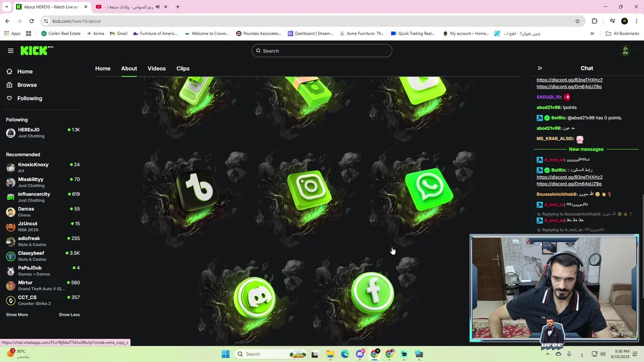View site information icon in address bar
The height and width of the screenshot is (362, 644).
[x=46, y=21]
